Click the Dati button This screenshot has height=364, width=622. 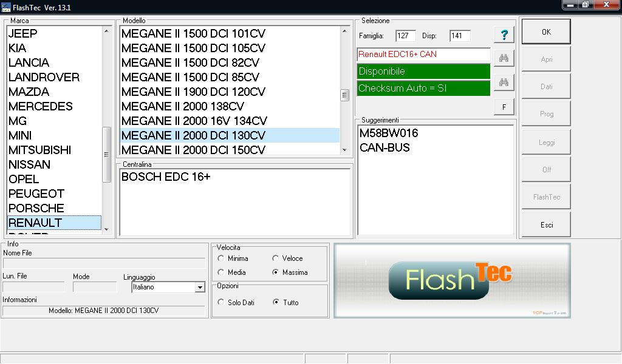tap(546, 86)
